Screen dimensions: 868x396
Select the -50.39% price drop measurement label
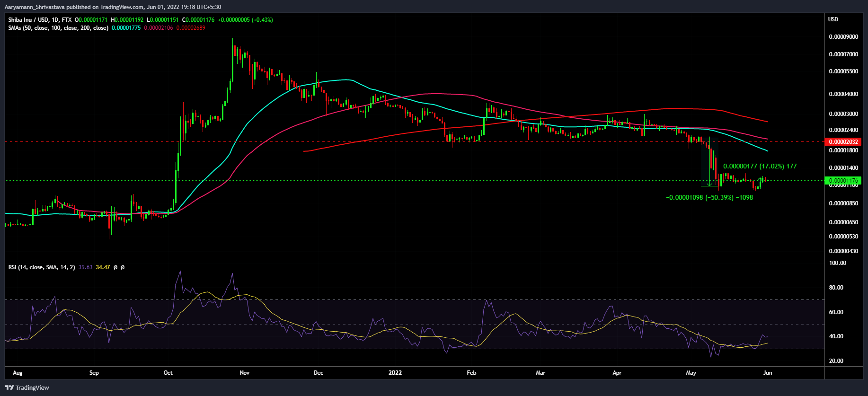pos(709,197)
